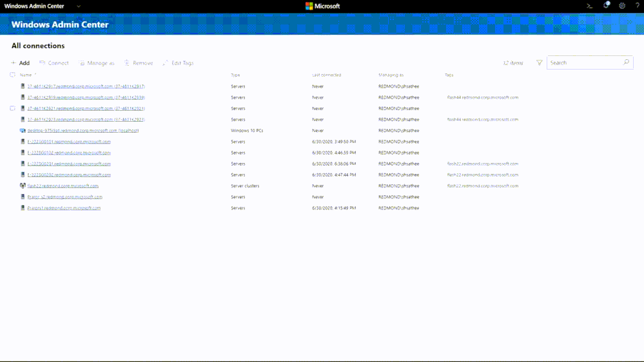Open the notifications bell icon
The width and height of the screenshot is (644, 362).
606,5
